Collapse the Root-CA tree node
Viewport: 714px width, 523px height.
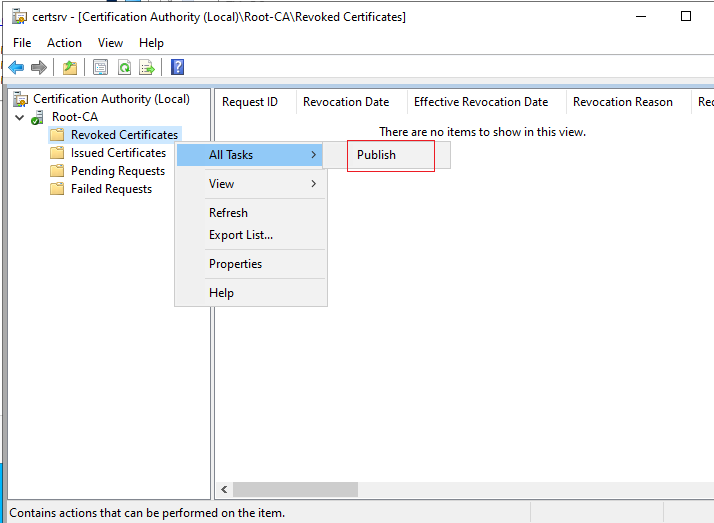pyautogui.click(x=20, y=117)
